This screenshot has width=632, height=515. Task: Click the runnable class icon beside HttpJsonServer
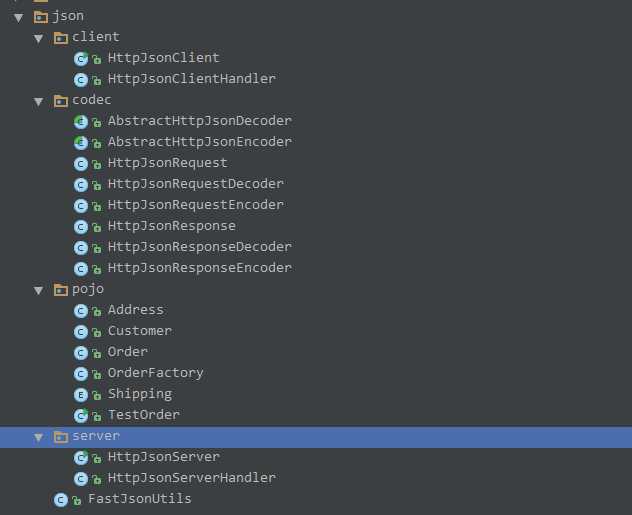coord(81,457)
